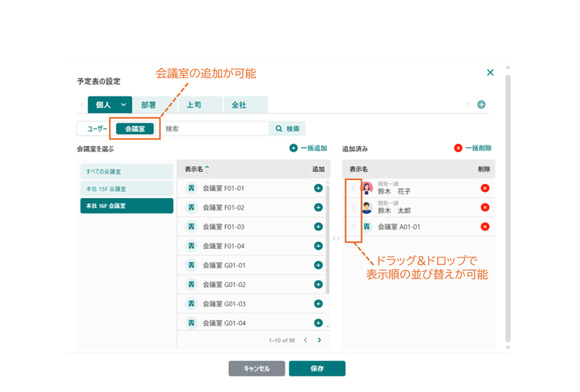Screen dimensions: 580x392
Task: Sort list by 表示名 column arrow
Action: pos(207,169)
